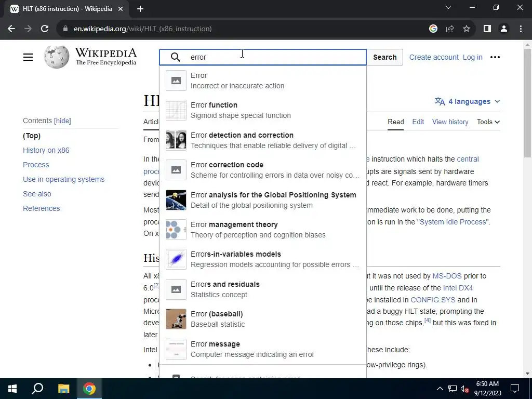Select the Read tab

click(x=395, y=122)
